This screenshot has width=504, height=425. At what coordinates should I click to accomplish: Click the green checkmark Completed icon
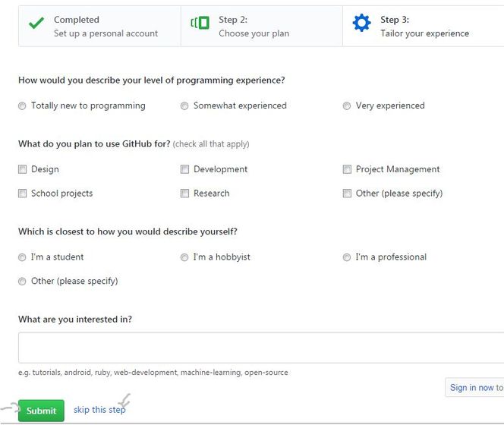pos(36,23)
